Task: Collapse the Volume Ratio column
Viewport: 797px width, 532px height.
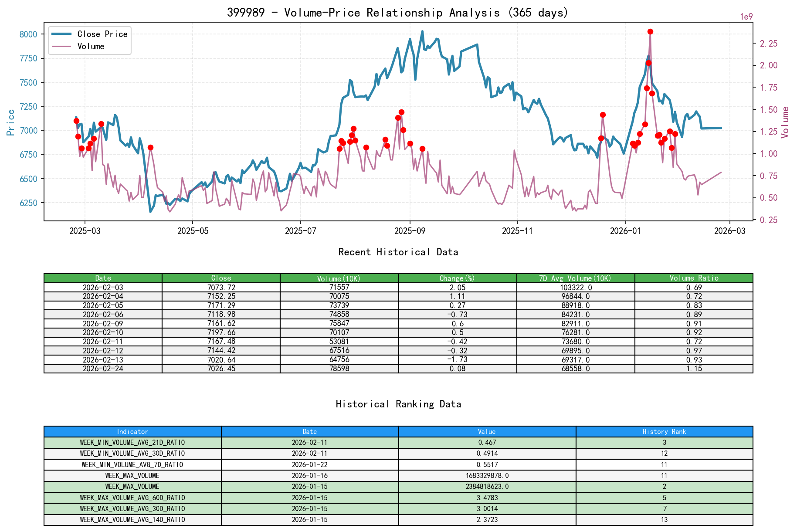Action: pyautogui.click(x=695, y=278)
